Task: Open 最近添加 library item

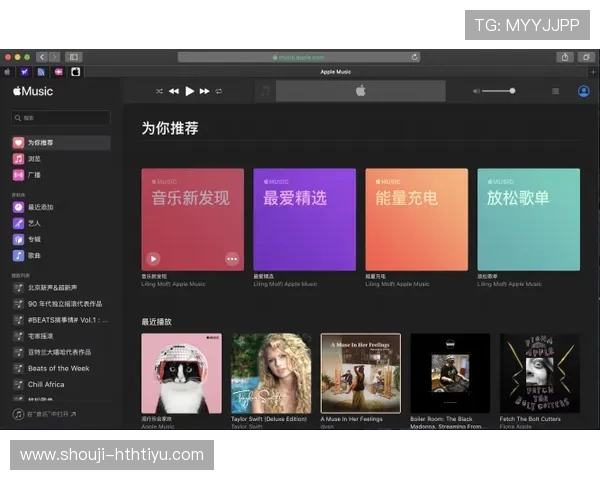Action: [x=61, y=207]
